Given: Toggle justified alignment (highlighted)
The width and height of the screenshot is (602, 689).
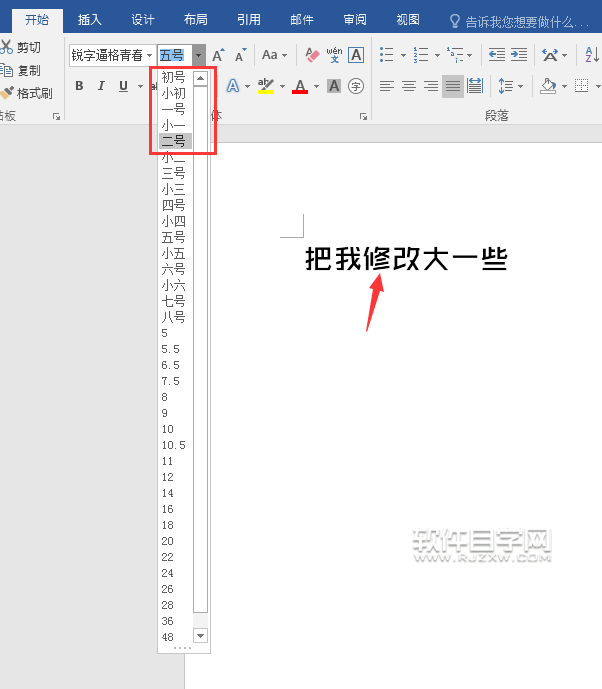Looking at the screenshot, I should click(x=453, y=86).
